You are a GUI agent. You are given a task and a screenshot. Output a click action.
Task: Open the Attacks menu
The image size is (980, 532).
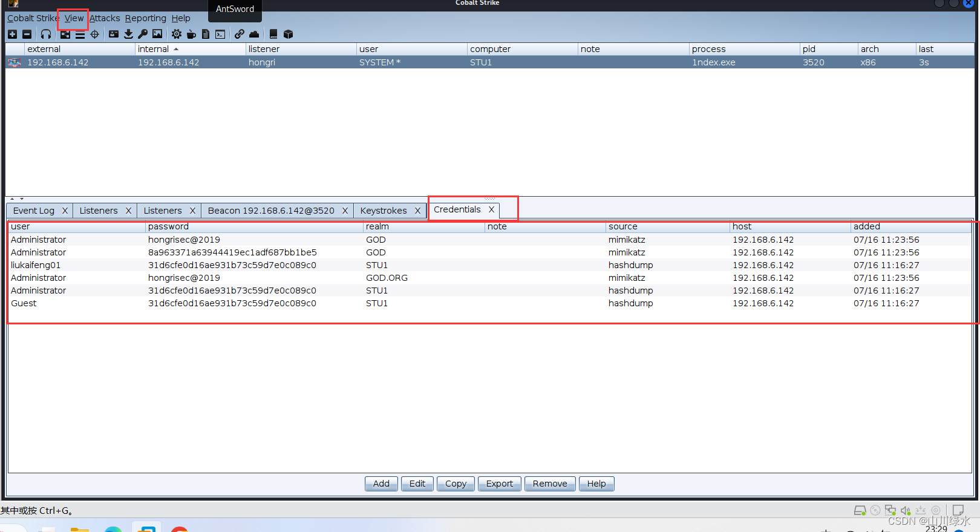[105, 18]
